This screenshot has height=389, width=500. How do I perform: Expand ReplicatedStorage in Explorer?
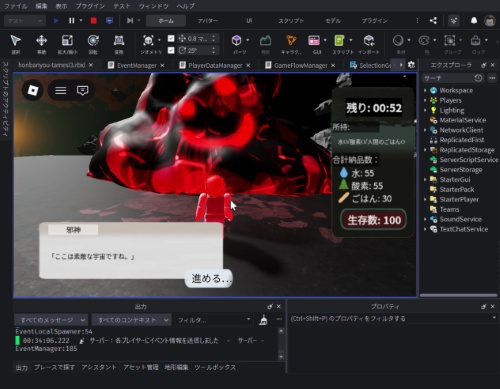click(x=425, y=150)
